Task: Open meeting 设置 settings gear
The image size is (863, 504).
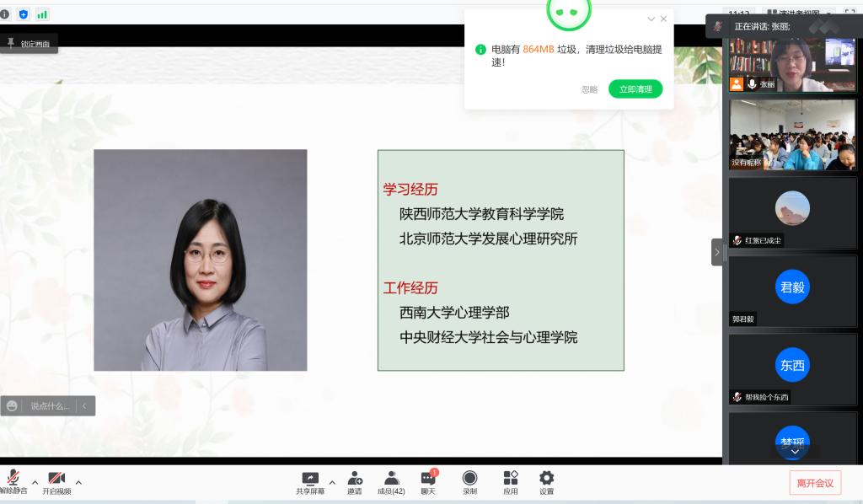Action: click(547, 478)
